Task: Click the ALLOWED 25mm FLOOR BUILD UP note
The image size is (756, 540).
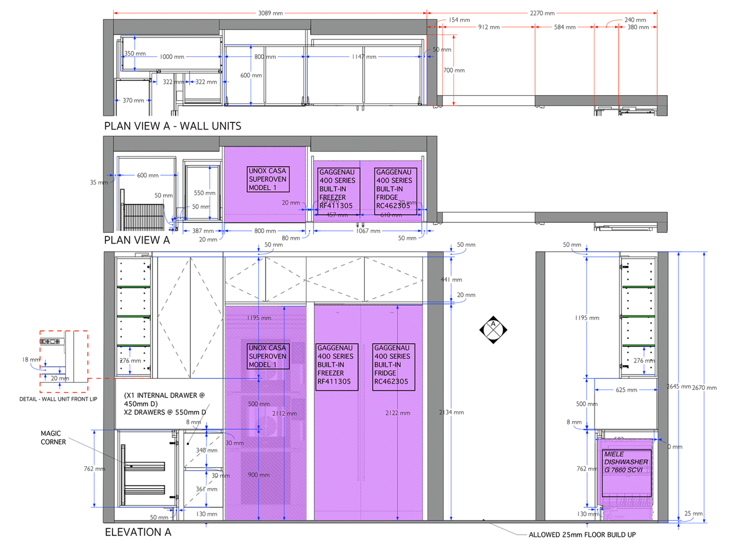Action: 582,534
